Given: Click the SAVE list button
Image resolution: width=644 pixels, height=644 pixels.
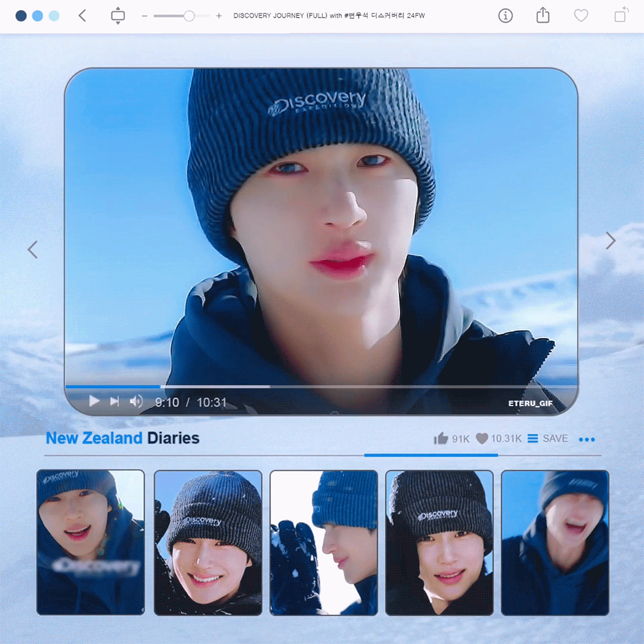Looking at the screenshot, I should tap(548, 439).
